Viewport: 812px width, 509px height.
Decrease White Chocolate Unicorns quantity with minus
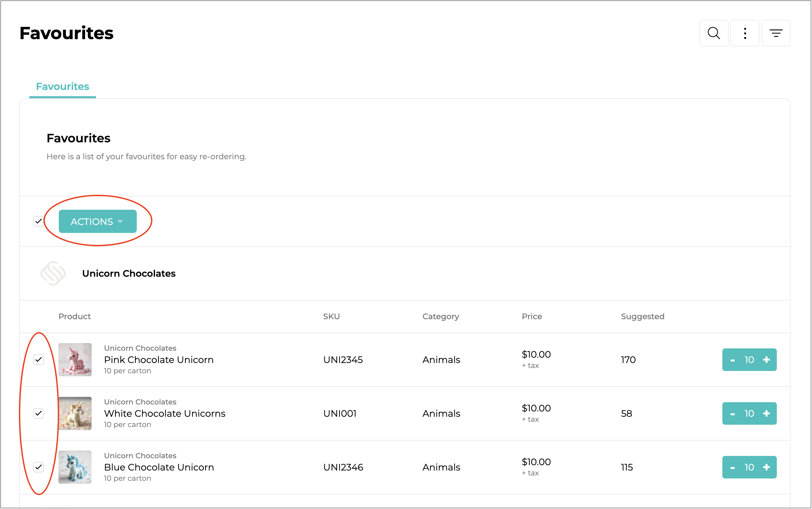pyautogui.click(x=732, y=414)
